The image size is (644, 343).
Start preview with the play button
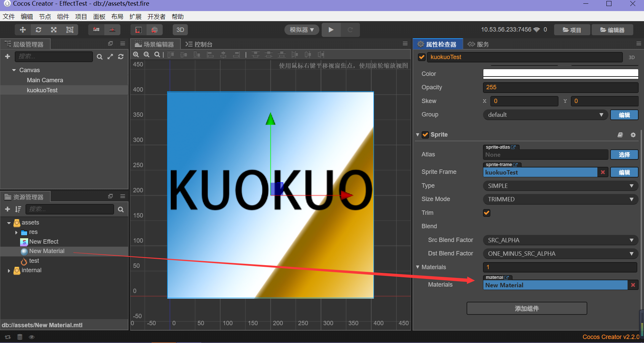(331, 30)
